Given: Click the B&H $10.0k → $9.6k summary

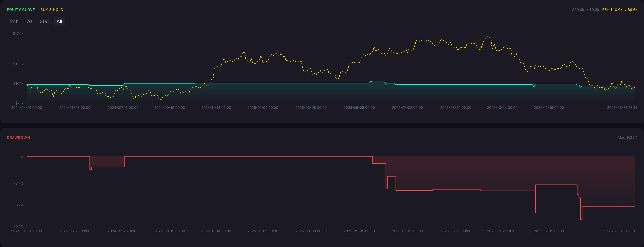Looking at the screenshot, I should tap(620, 10).
